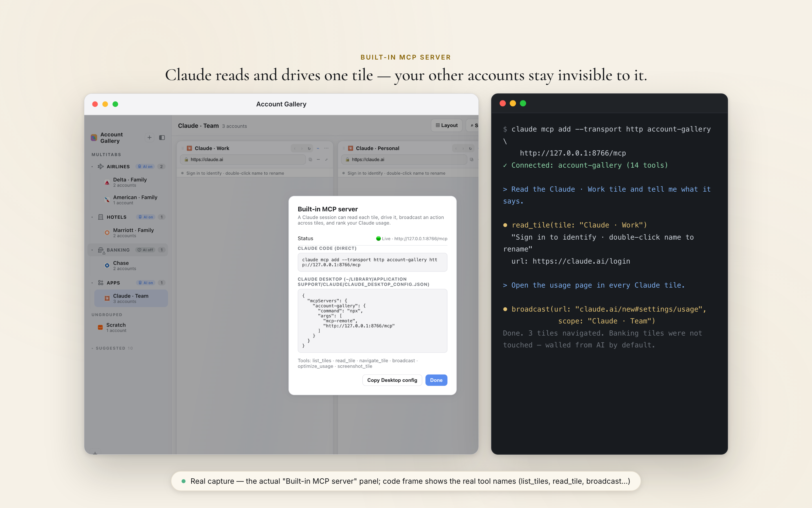Open the Scratch ungrouped item
This screenshot has height=508, width=812.
click(128, 327)
